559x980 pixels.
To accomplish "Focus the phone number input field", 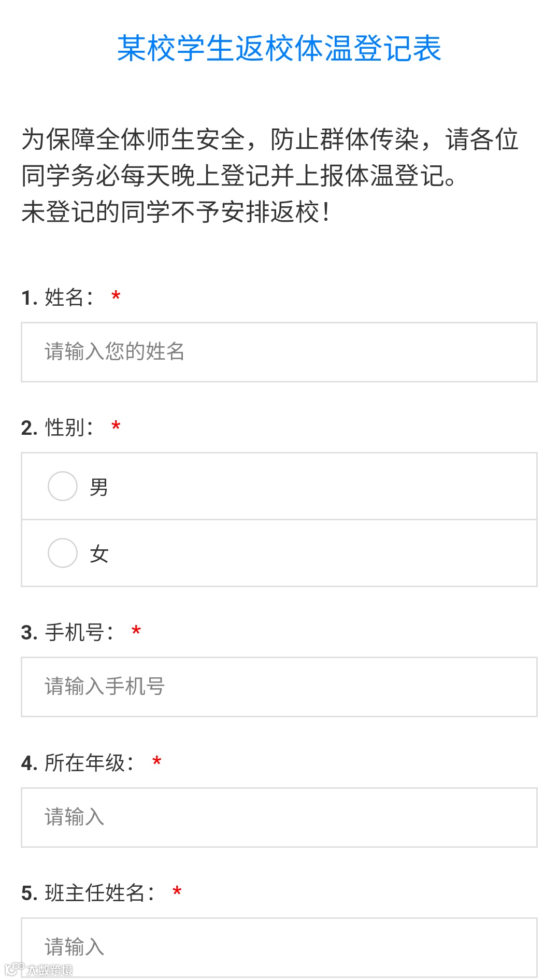I will pyautogui.click(x=279, y=687).
